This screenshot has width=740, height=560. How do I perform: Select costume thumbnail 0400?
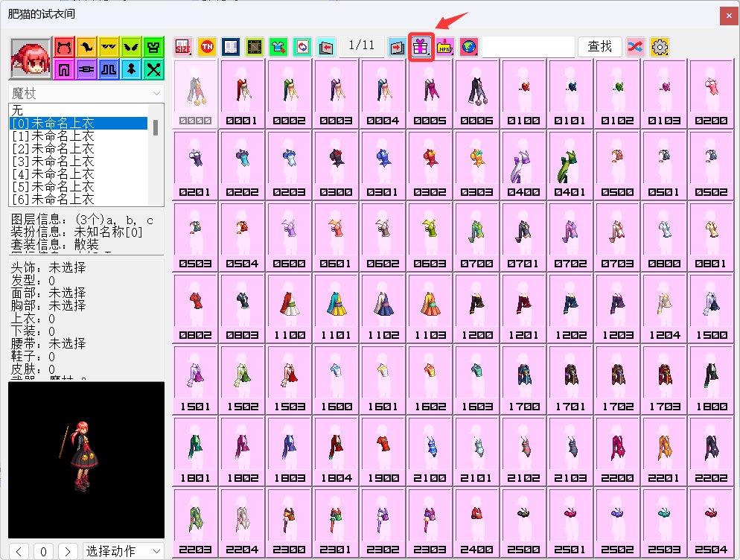coord(524,165)
